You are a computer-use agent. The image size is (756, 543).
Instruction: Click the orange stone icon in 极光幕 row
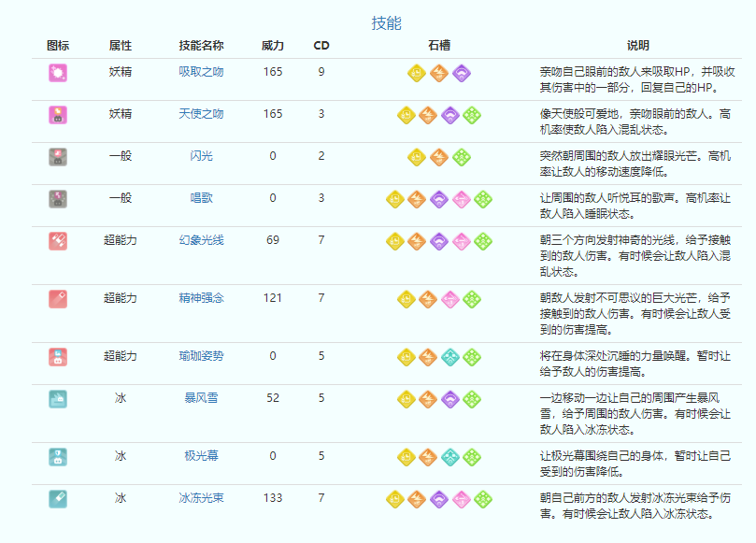click(x=428, y=456)
